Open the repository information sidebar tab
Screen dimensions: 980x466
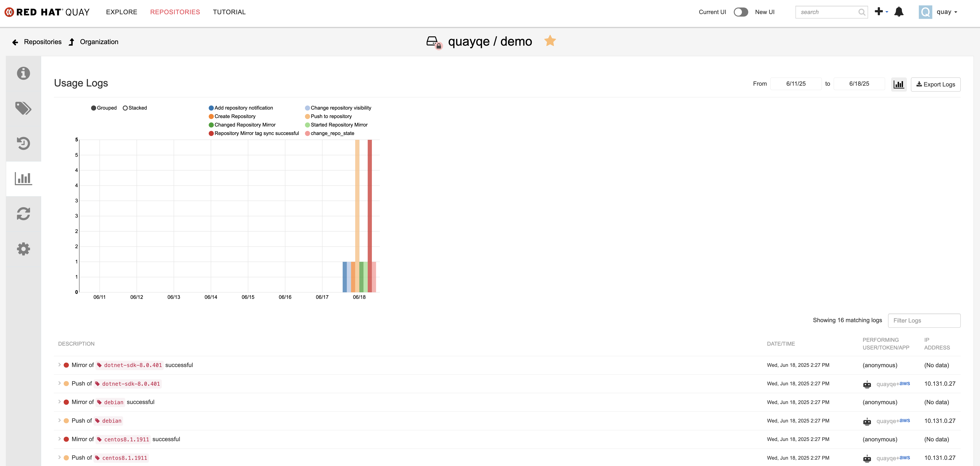23,73
